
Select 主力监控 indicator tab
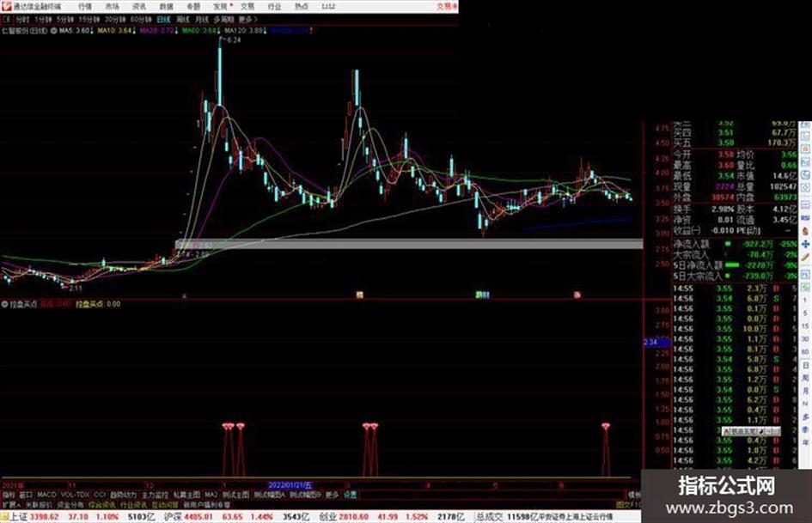155,495
